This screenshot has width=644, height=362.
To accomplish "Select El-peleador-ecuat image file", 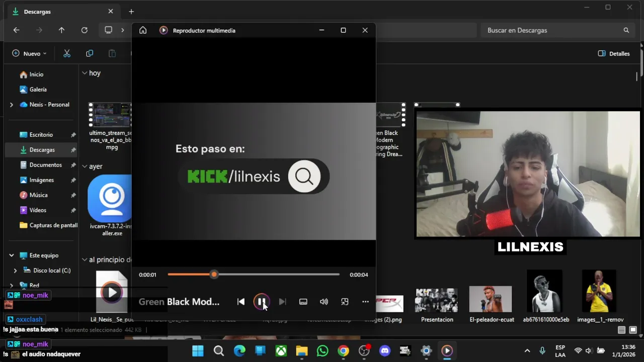I will (491, 303).
